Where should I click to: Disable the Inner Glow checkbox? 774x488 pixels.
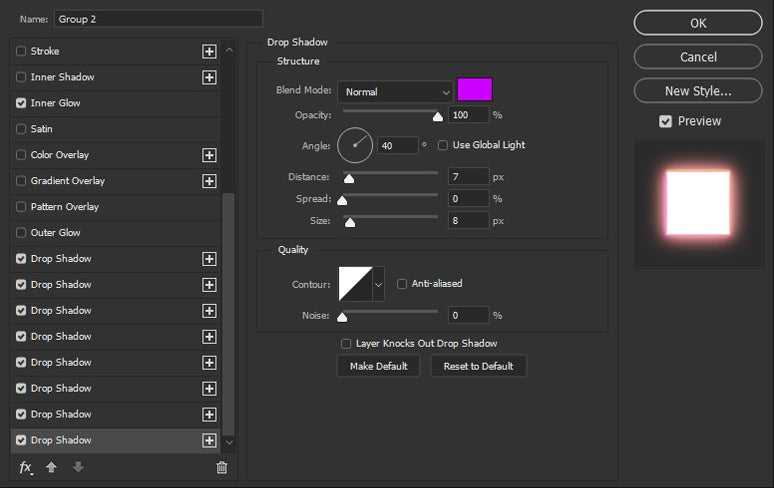pos(21,103)
